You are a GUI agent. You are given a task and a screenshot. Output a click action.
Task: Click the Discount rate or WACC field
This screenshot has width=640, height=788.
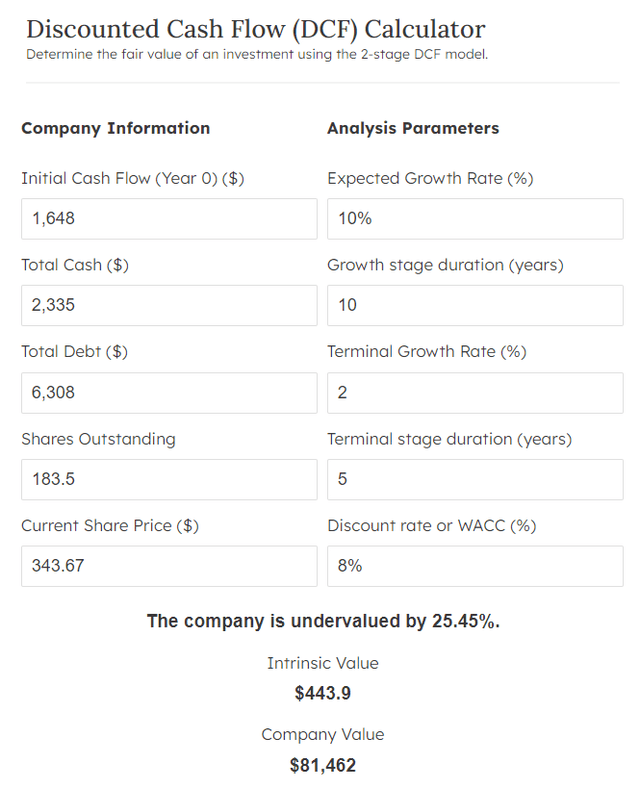point(475,566)
